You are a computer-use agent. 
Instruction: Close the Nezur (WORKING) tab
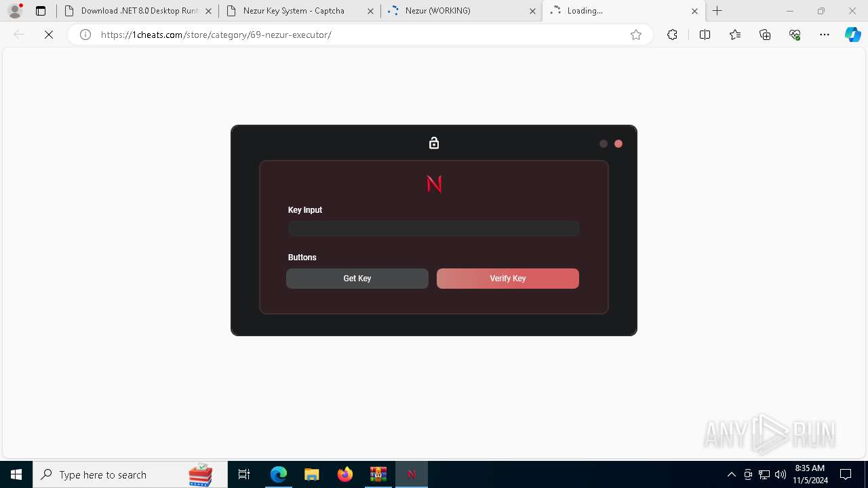[x=532, y=11]
